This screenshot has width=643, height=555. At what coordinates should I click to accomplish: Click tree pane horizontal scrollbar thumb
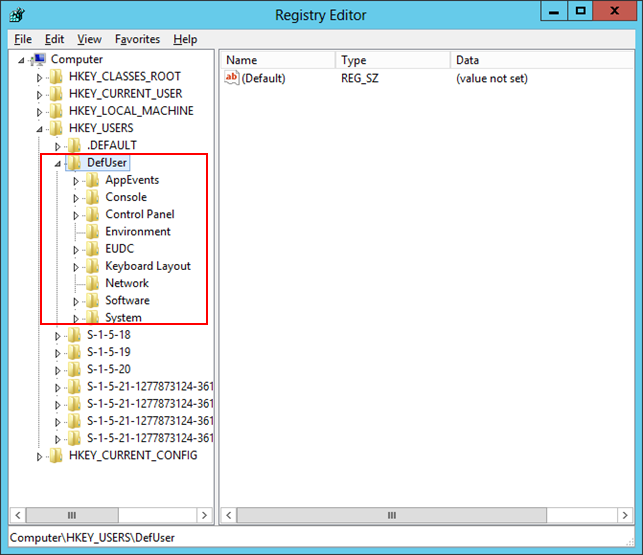coord(72,515)
